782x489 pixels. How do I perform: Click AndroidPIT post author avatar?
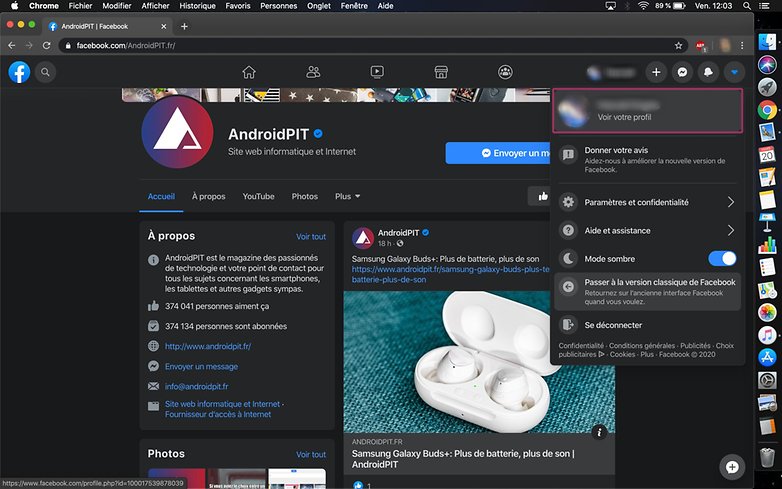363,238
